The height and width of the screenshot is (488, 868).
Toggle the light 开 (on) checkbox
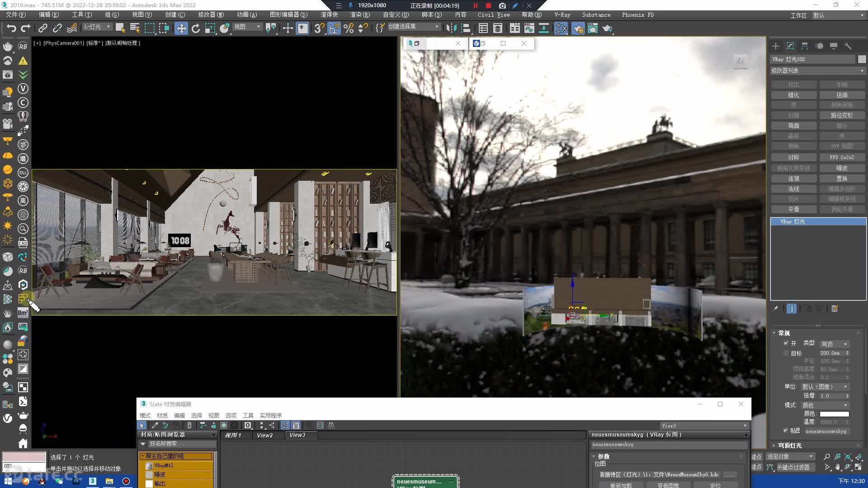(786, 343)
